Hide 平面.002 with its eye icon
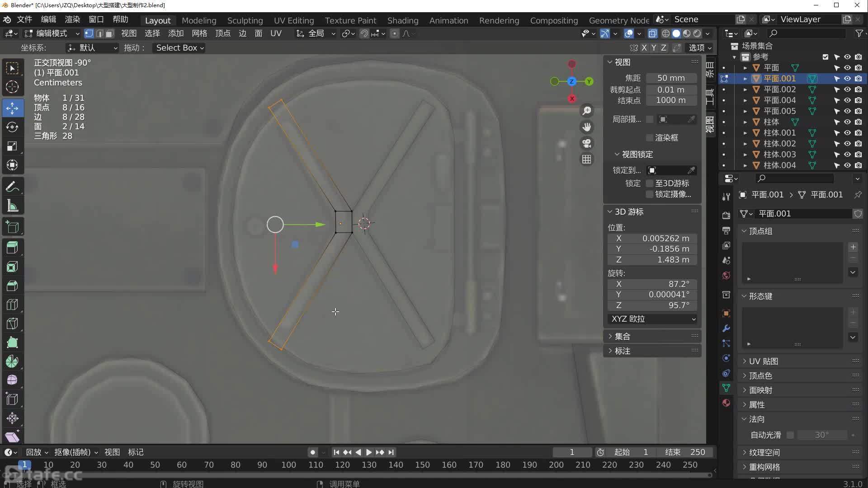Viewport: 868px width, 488px height. pos(847,89)
